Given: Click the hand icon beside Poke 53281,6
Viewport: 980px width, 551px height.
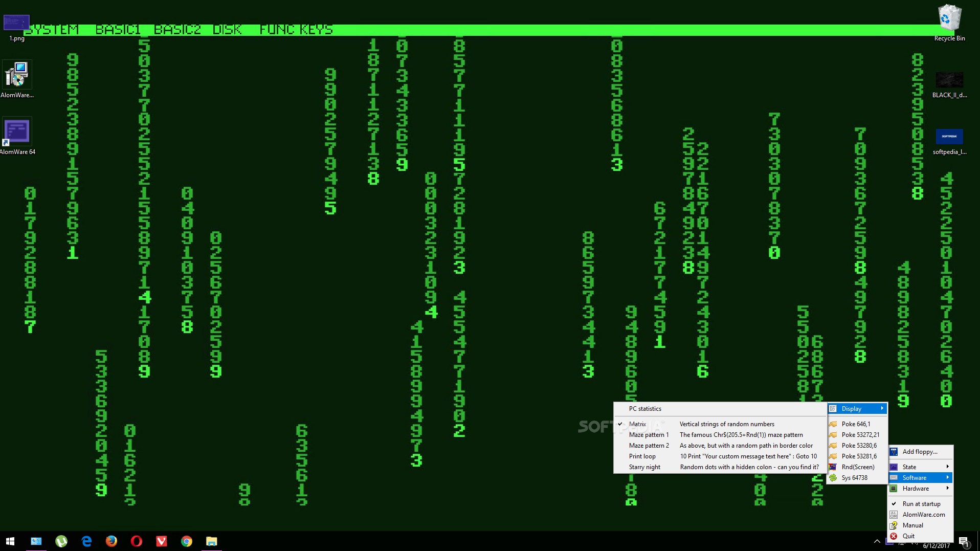Looking at the screenshot, I should pyautogui.click(x=833, y=456).
